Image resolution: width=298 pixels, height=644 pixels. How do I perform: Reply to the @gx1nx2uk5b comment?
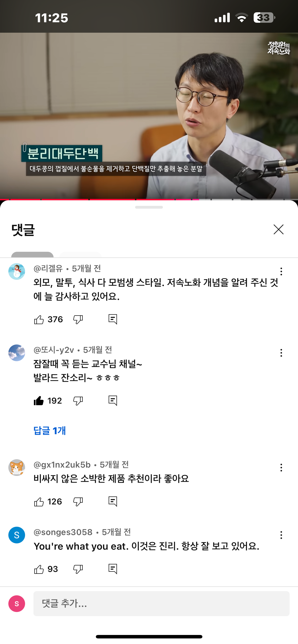point(113,501)
